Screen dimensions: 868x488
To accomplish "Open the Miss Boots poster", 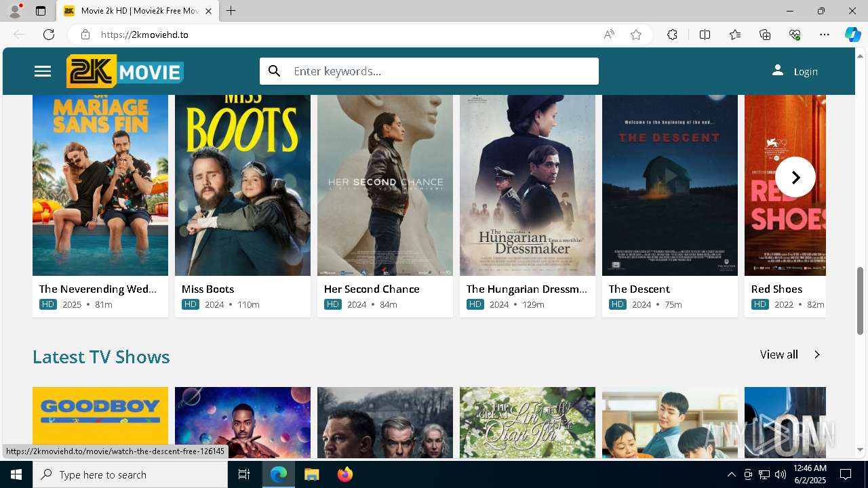I will 243,185.
